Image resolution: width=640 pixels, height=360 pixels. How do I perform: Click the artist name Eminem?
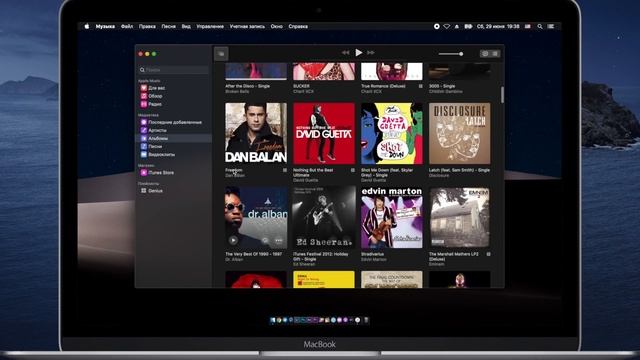click(x=436, y=264)
